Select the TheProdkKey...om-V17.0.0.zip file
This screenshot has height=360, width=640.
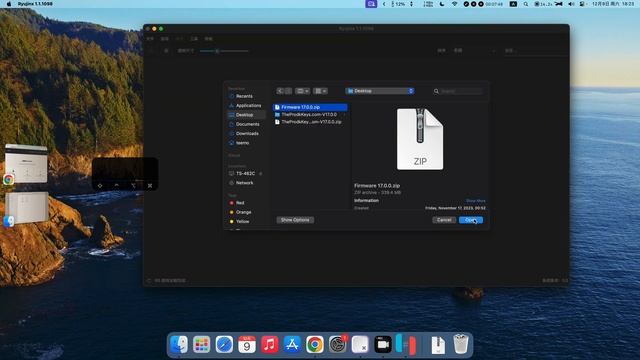310,122
